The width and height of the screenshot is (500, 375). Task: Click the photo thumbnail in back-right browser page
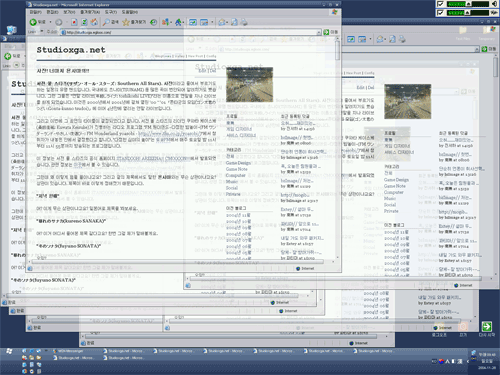pyautogui.click(x=407, y=102)
